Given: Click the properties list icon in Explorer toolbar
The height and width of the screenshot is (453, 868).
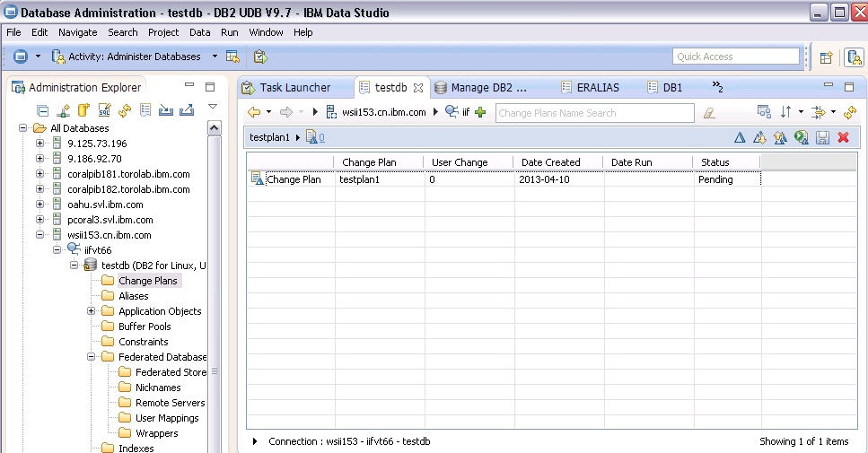Looking at the screenshot, I should [x=145, y=110].
